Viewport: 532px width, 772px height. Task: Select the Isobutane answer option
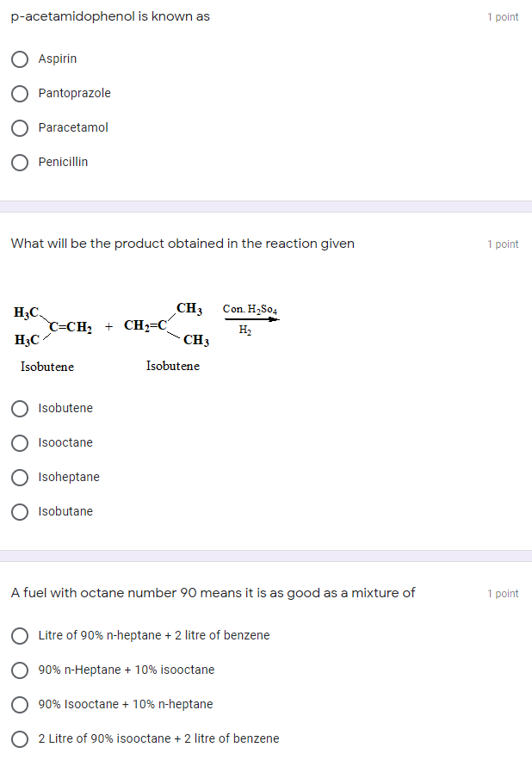(x=20, y=512)
